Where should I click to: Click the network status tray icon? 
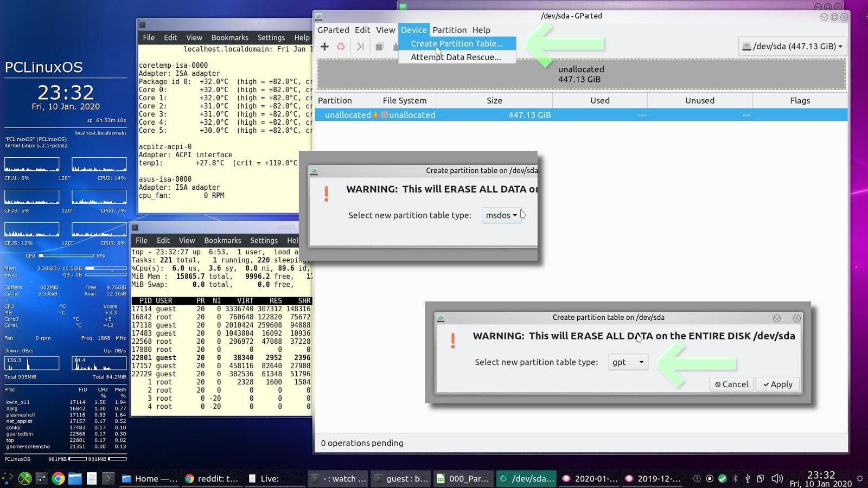click(722, 479)
